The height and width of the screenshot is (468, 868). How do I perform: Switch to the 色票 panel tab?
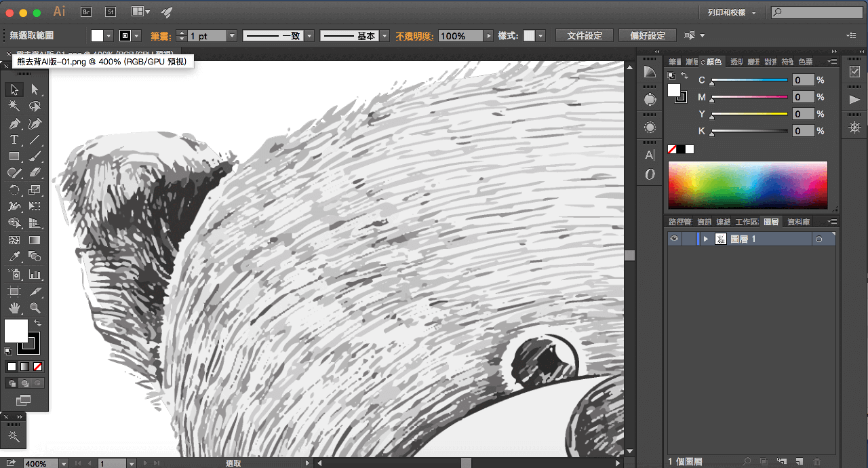pos(805,62)
